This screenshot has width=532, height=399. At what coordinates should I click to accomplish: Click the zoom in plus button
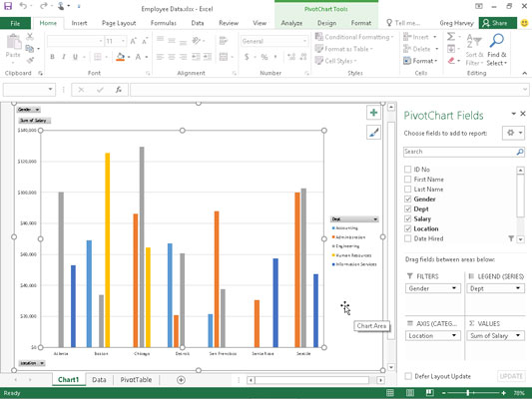tap(503, 393)
